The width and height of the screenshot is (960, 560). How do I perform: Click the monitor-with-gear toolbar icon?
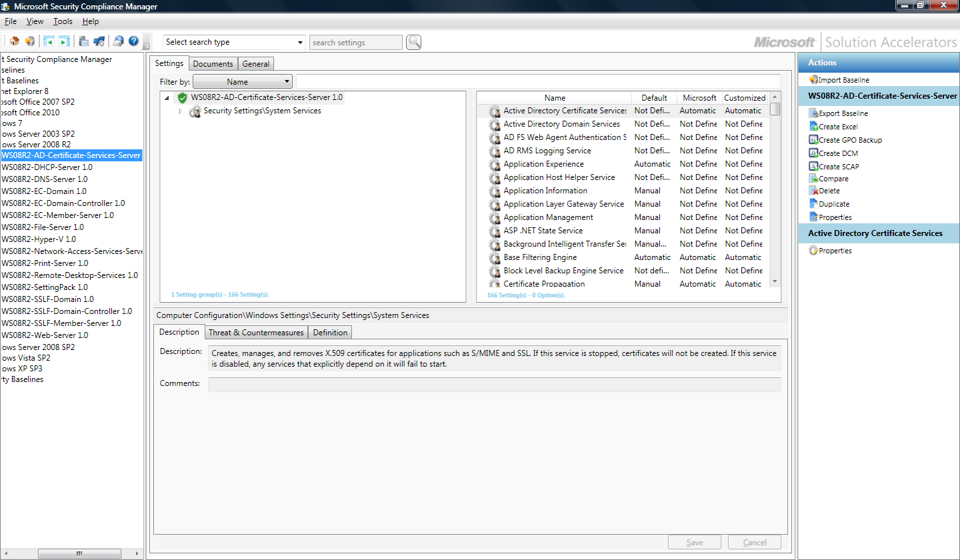point(99,41)
